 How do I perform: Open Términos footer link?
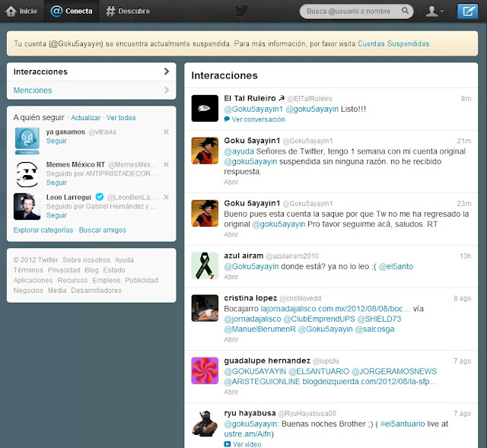[x=28, y=270]
